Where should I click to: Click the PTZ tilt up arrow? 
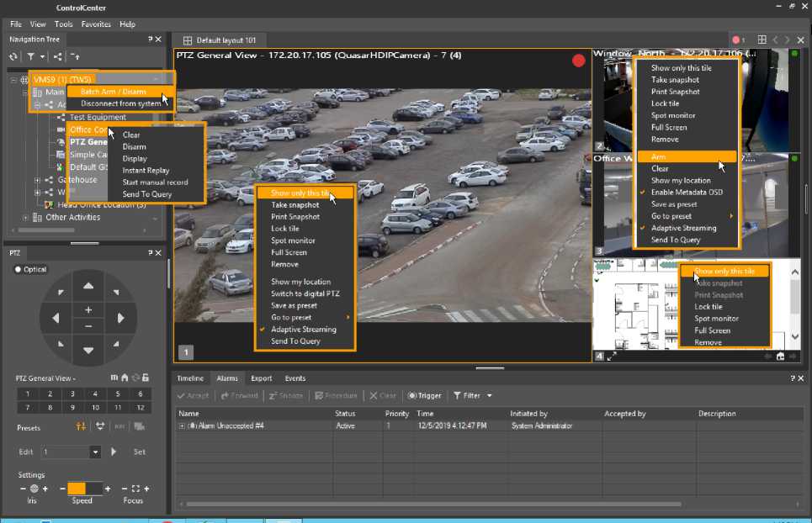coord(88,288)
